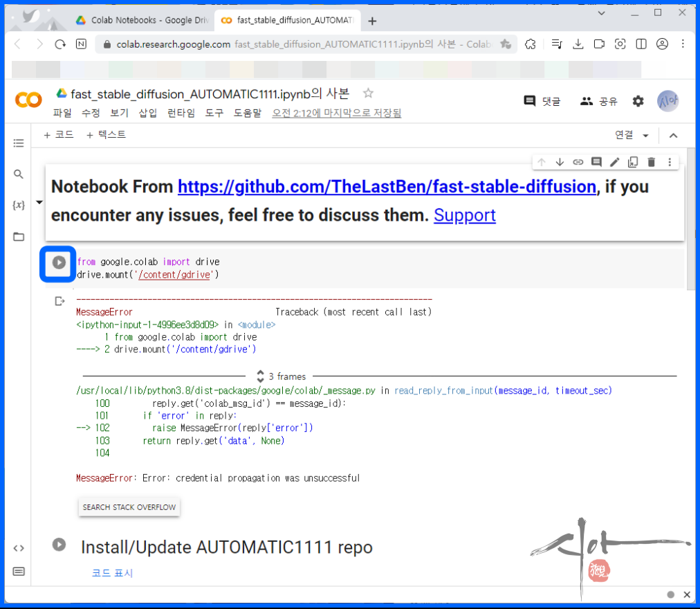Open the 도움말 menu
Image resolution: width=700 pixels, height=609 pixels.
(248, 113)
